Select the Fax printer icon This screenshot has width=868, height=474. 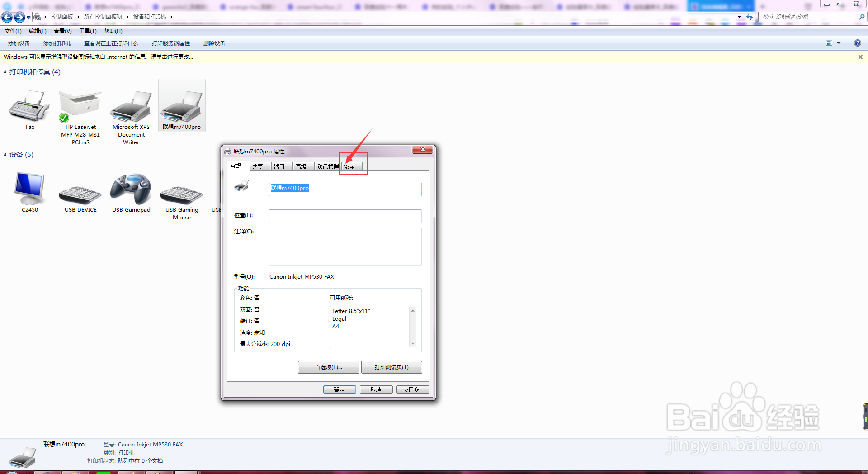coord(30,106)
